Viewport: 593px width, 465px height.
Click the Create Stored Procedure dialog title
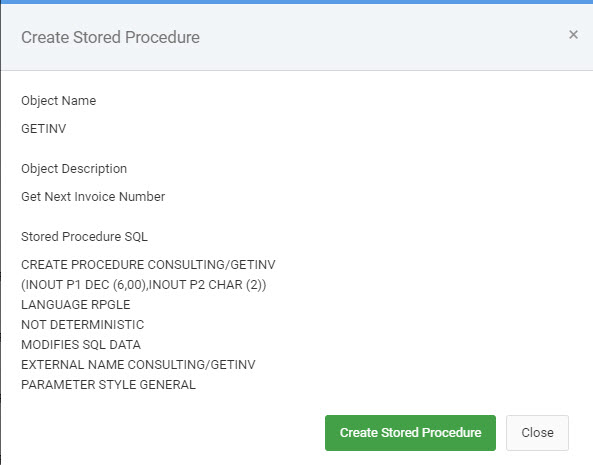(x=110, y=37)
